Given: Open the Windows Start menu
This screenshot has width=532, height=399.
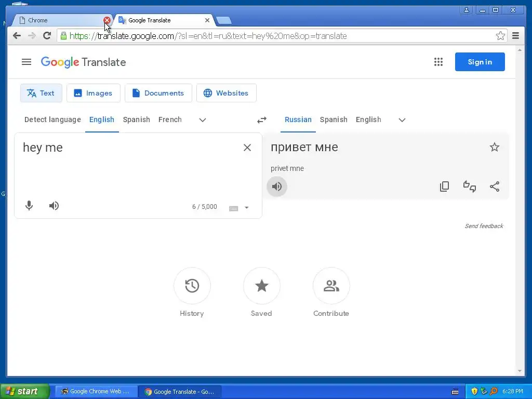Looking at the screenshot, I should [24, 391].
